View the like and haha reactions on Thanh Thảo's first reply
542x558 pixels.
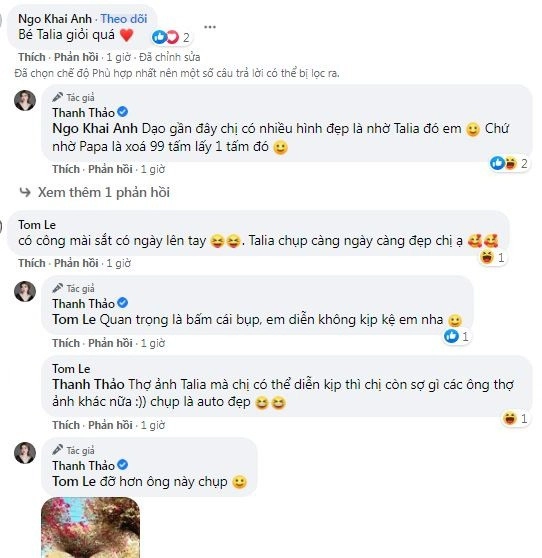coord(510,163)
